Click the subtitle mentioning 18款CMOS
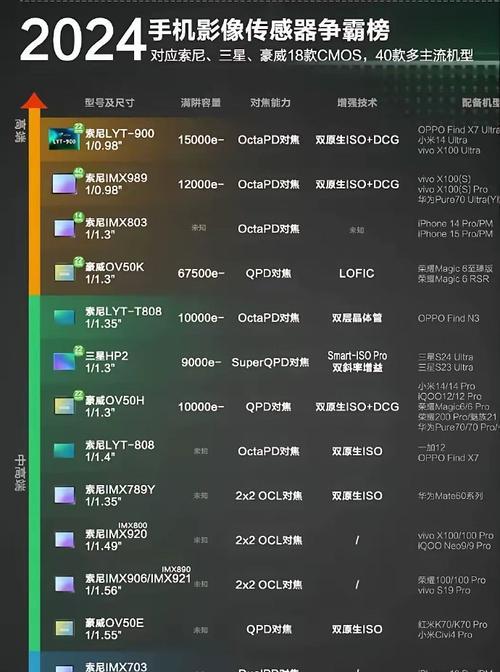Image resolution: width=500 pixels, height=672 pixels. pos(311,55)
